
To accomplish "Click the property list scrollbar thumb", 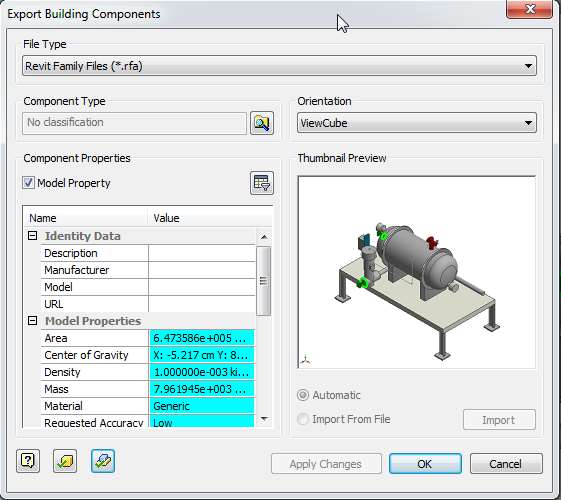I will pyautogui.click(x=264, y=281).
